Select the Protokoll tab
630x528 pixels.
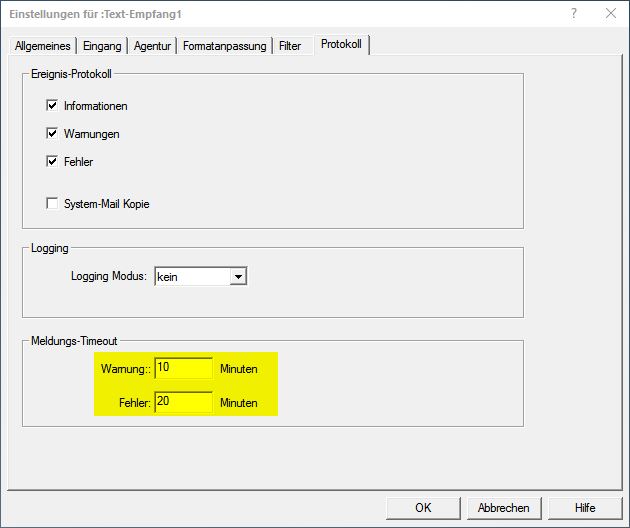click(x=341, y=45)
